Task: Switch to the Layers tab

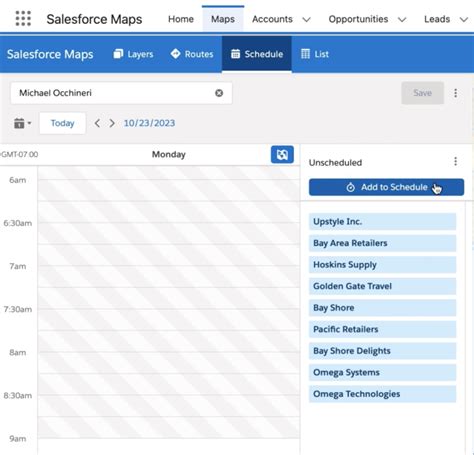Action: coord(133,54)
